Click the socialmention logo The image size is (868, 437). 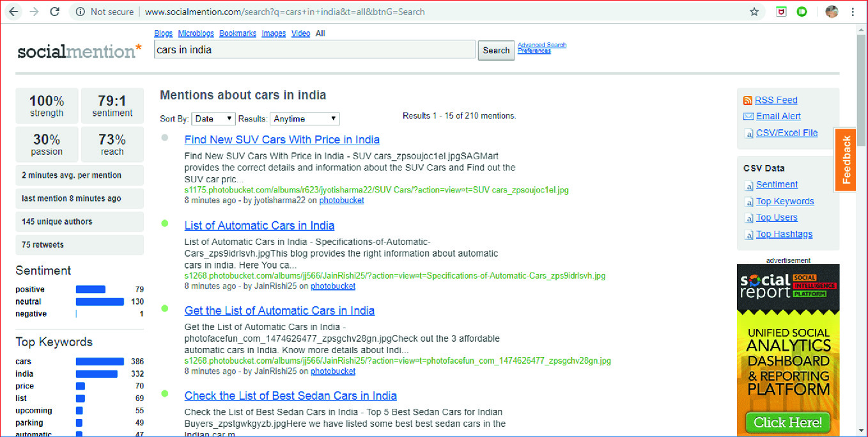[80, 51]
